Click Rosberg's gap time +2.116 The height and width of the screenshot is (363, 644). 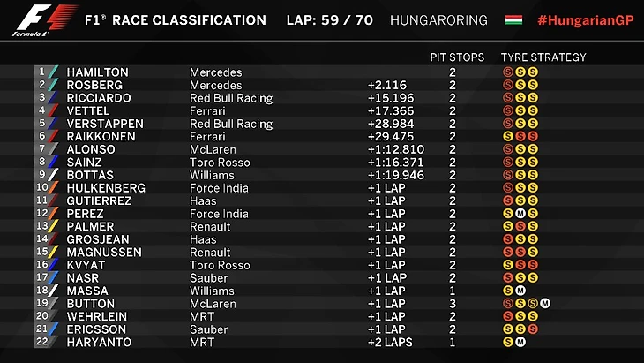pos(387,85)
